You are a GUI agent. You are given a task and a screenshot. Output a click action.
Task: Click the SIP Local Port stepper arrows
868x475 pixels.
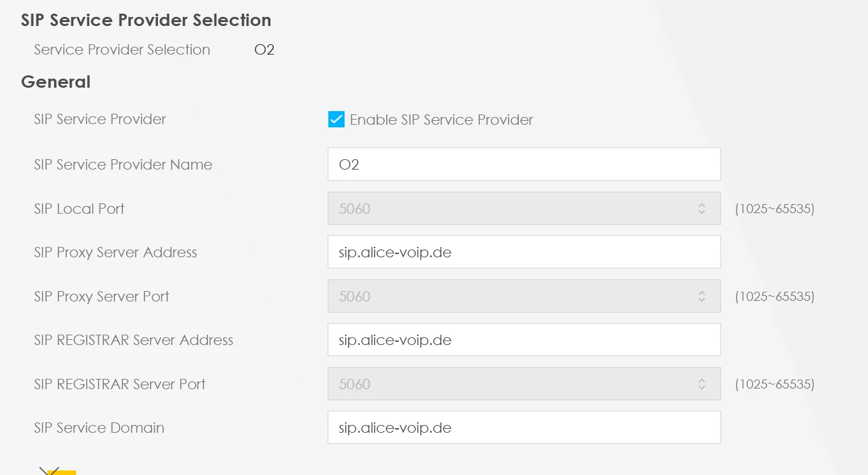point(702,209)
